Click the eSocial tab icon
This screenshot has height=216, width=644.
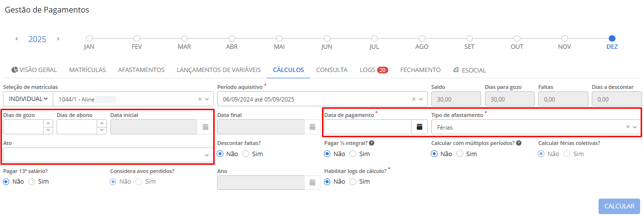(x=456, y=70)
